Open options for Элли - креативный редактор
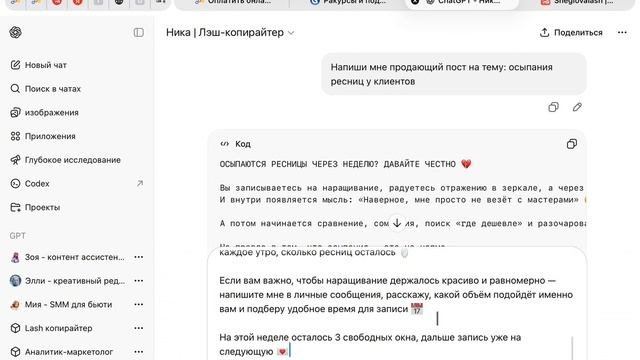 pyautogui.click(x=139, y=281)
